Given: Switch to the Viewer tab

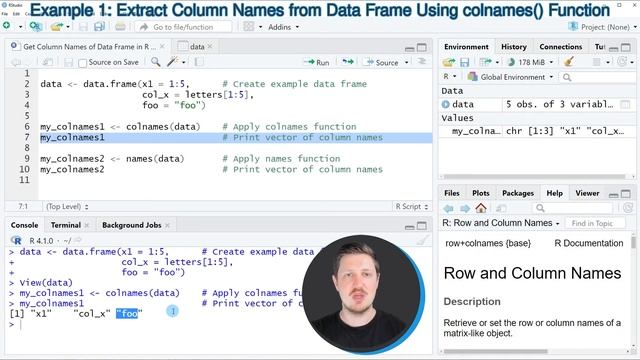Looking at the screenshot, I should 587,193.
